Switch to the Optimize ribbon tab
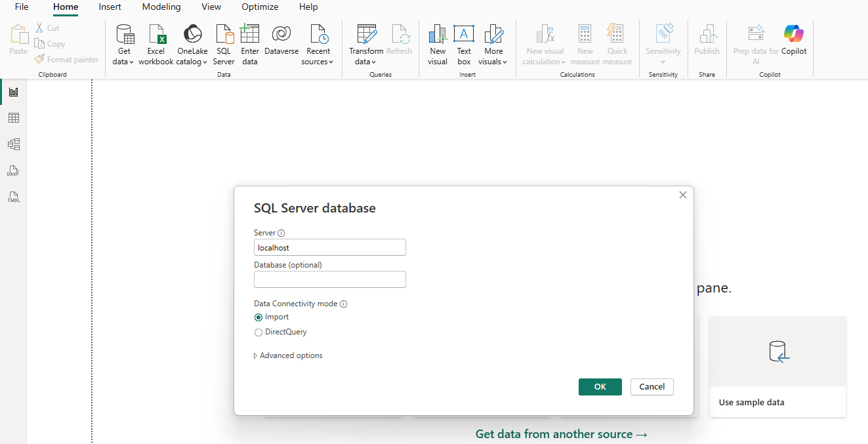This screenshot has height=444, width=868. (x=260, y=7)
